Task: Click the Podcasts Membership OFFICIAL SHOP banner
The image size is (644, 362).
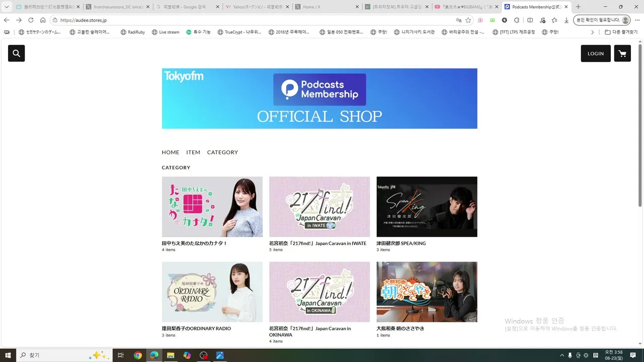Action: [x=319, y=99]
